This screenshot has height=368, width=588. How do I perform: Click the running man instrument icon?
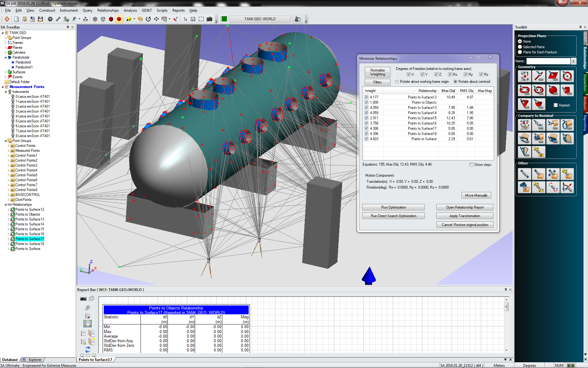point(74,19)
